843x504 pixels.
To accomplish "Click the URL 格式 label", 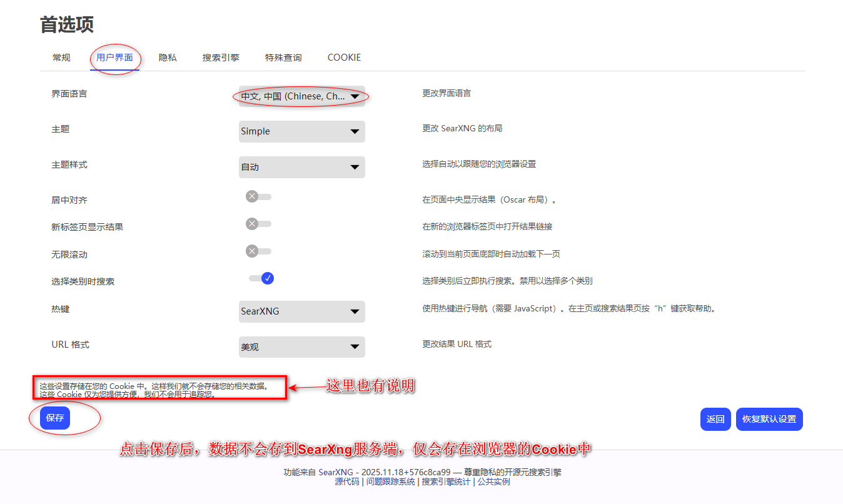I will 70,345.
